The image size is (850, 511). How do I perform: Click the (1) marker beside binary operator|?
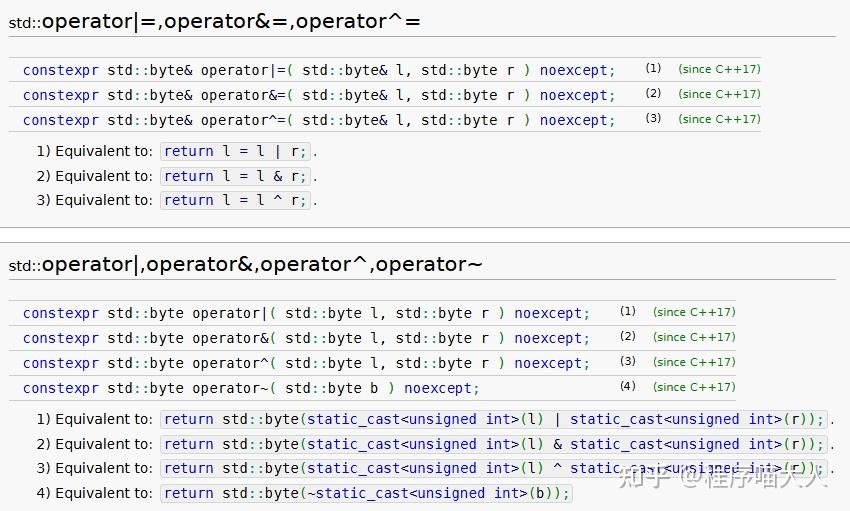(628, 311)
